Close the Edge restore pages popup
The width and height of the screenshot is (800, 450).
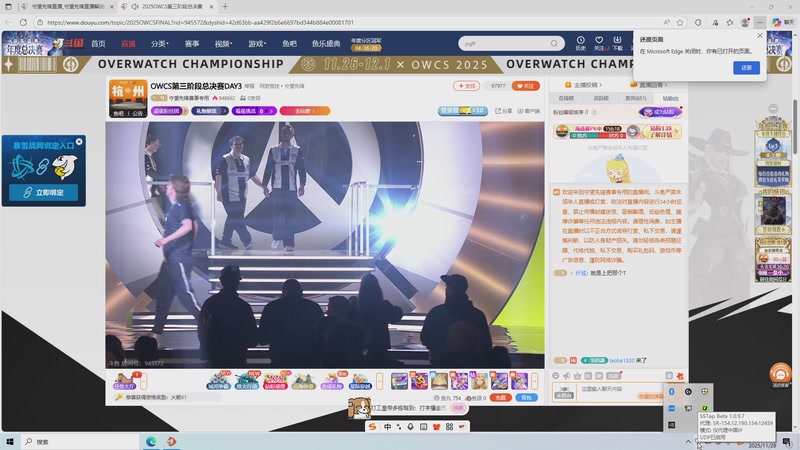[x=760, y=35]
